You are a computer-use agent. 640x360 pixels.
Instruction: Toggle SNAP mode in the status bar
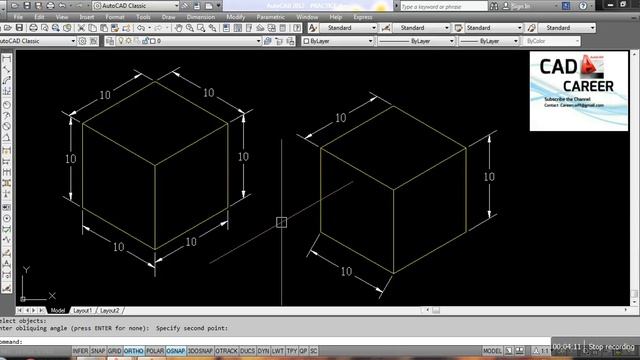98,351
